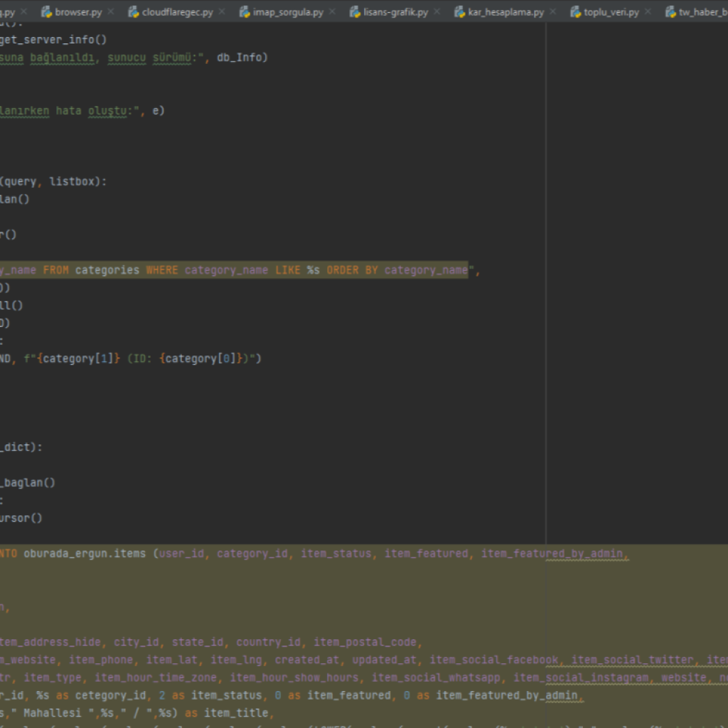
Task: Click 'item_hour_time_zone' column name
Action: tap(156, 678)
